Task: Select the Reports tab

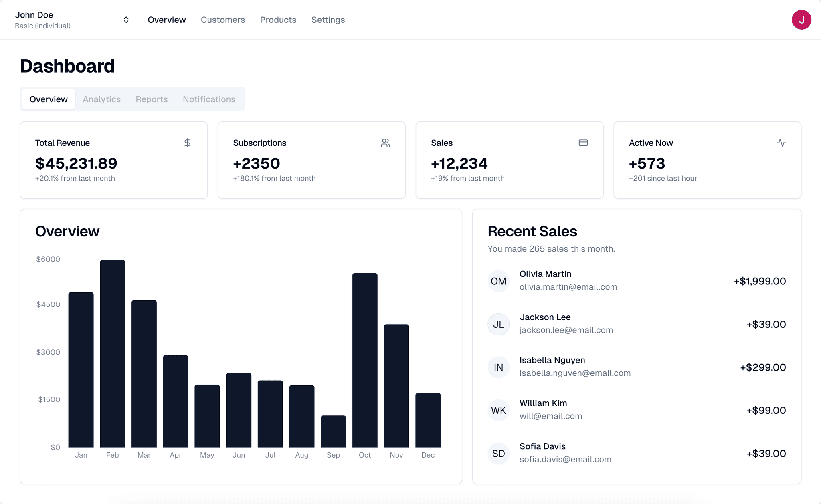Action: (x=152, y=99)
